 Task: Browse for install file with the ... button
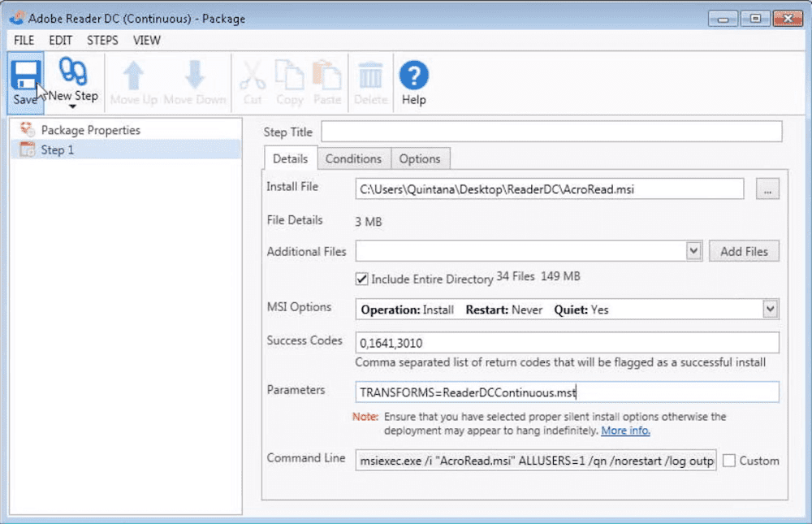click(x=767, y=189)
